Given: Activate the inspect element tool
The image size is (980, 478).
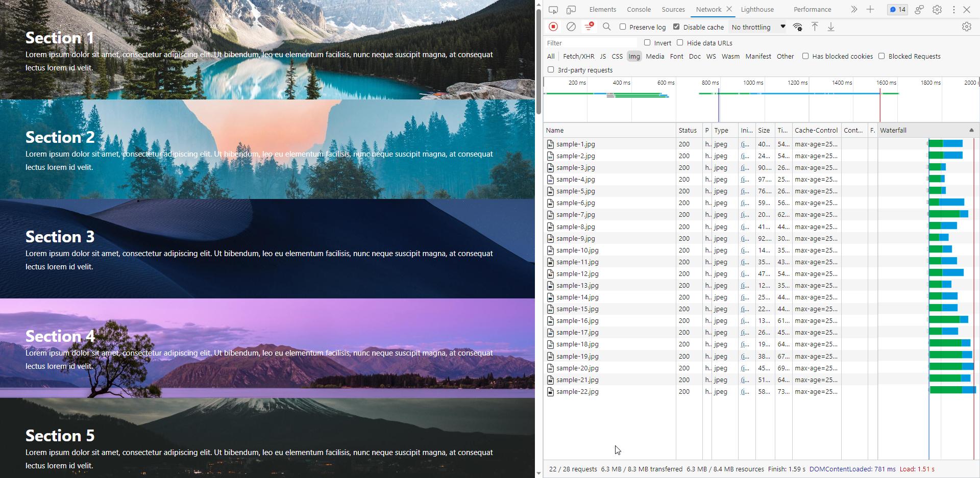Looking at the screenshot, I should 554,10.
